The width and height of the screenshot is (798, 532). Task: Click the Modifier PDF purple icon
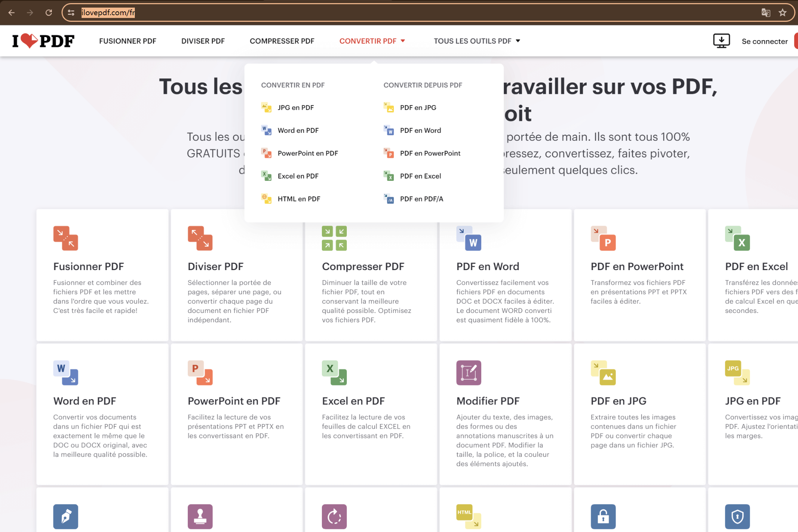click(468, 373)
